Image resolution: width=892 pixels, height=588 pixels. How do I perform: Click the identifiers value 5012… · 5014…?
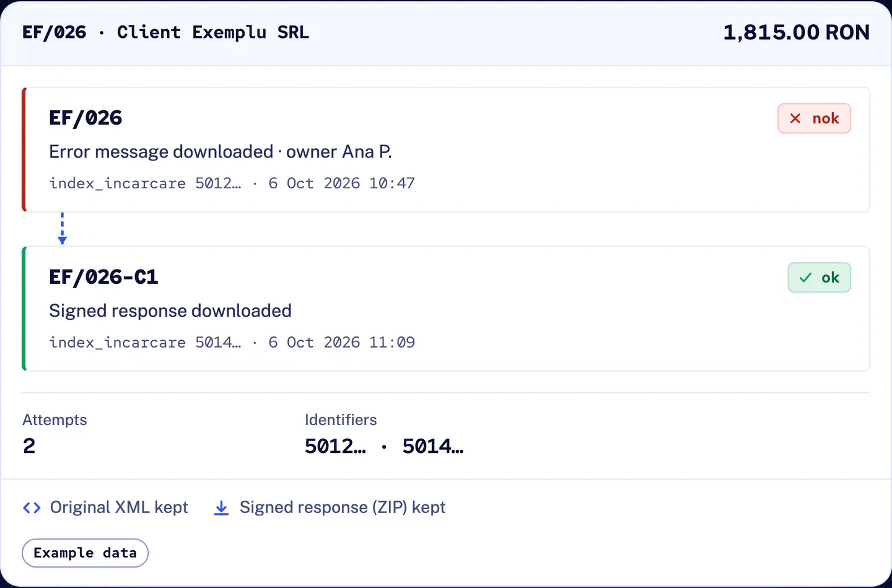[x=384, y=446]
